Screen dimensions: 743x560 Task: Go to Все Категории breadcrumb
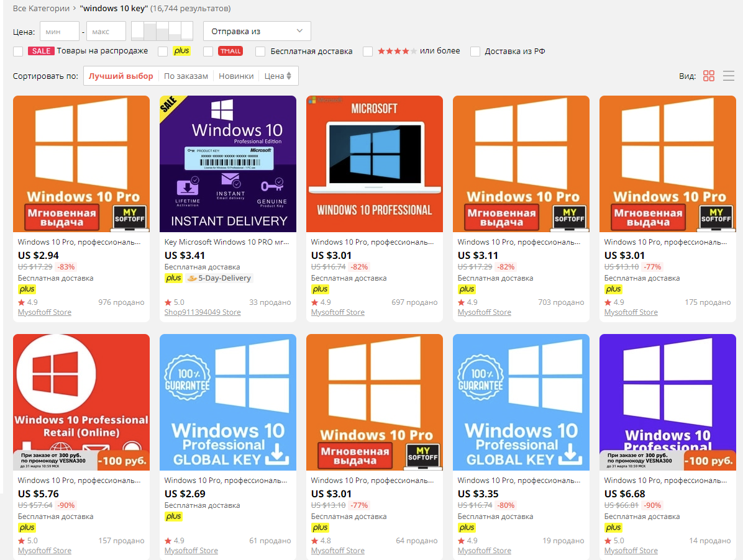(41, 9)
